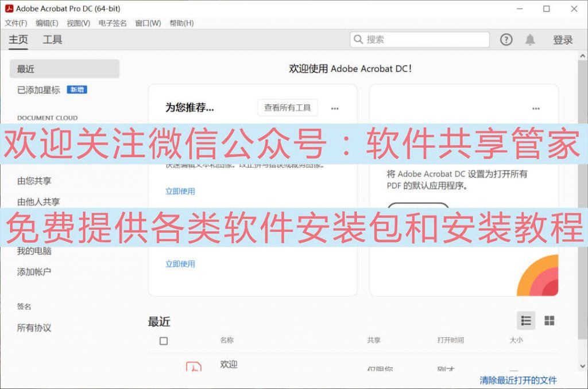The height and width of the screenshot is (389, 588).
Task: Sort recent files by 打开时间 column
Action: click(x=450, y=340)
